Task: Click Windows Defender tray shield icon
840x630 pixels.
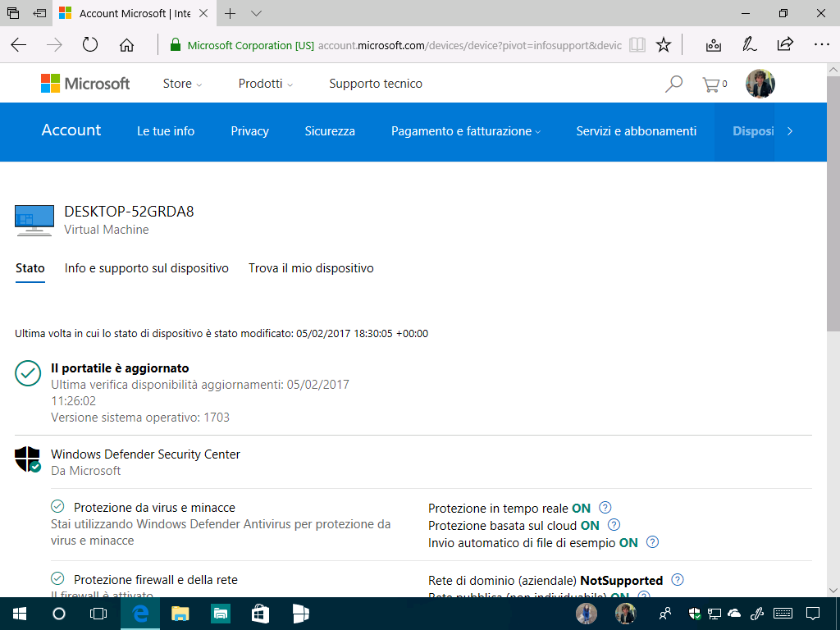Action: [x=694, y=614]
